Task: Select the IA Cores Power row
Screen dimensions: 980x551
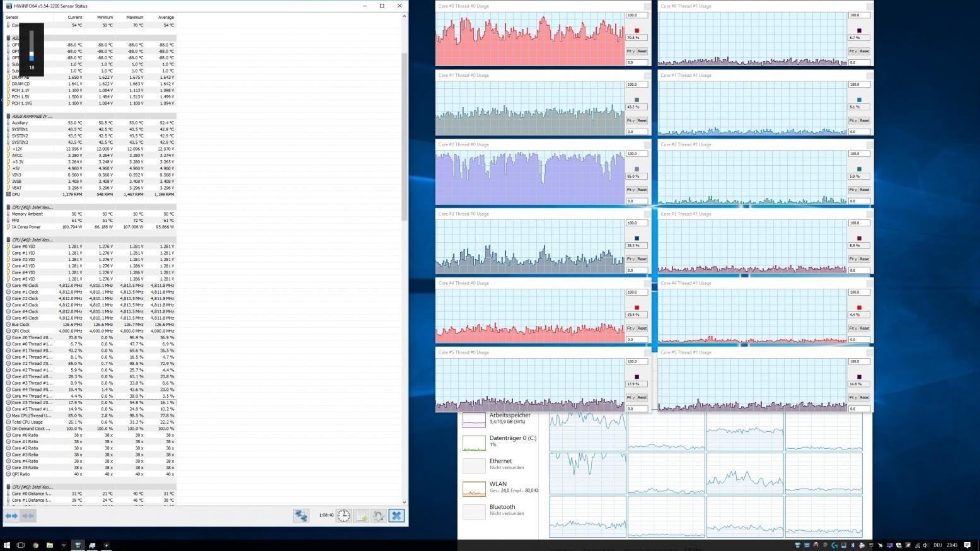Action: 90,227
